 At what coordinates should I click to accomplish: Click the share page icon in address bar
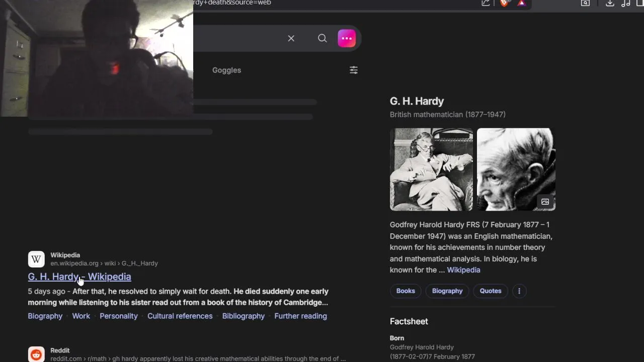pos(486,3)
